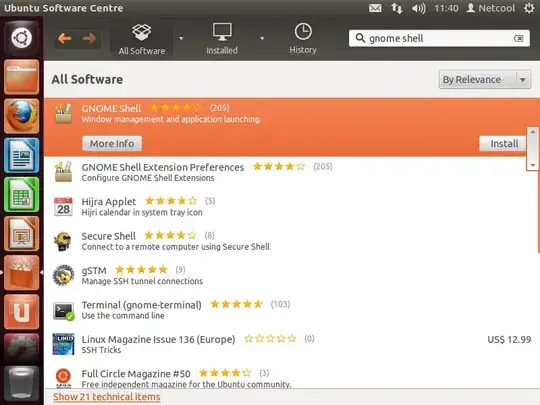Install GNOME Shell

click(x=503, y=144)
